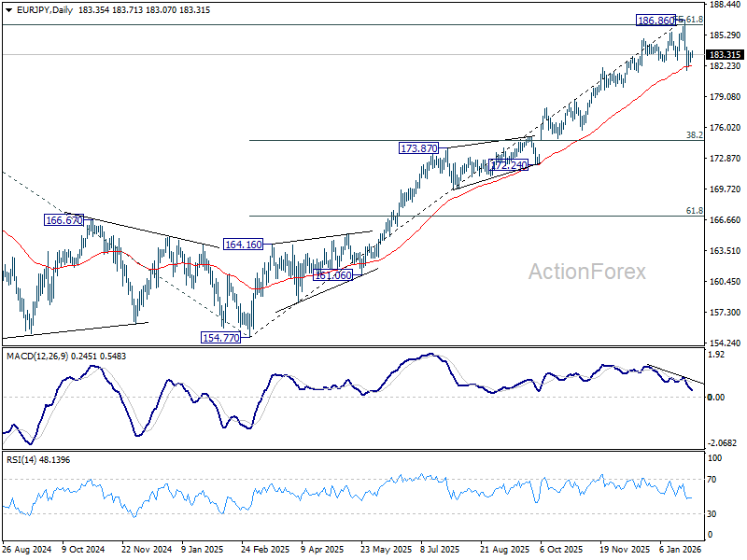Click the 23 May 2025 date label
The width and height of the screenshot is (747, 560).
point(386,549)
